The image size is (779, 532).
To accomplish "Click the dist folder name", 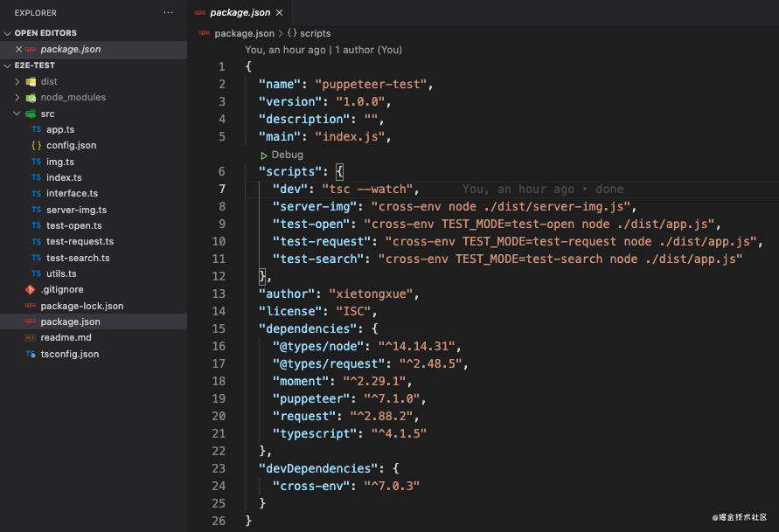I will pyautogui.click(x=49, y=81).
